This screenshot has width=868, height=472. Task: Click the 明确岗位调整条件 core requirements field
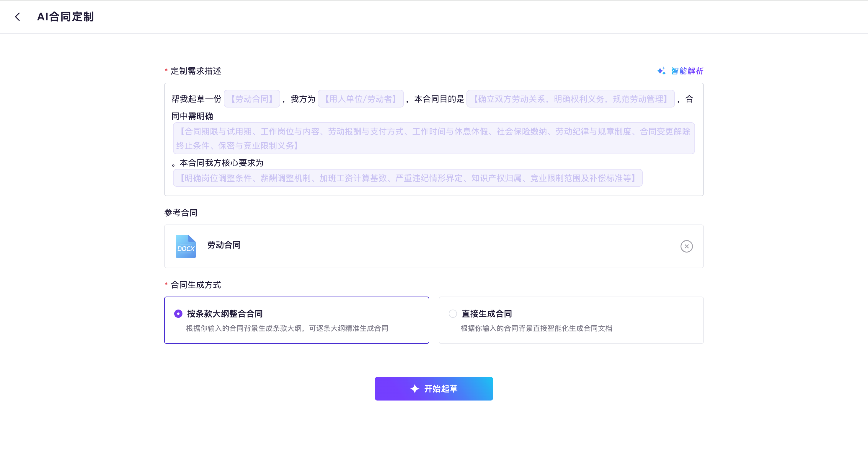pos(407,178)
